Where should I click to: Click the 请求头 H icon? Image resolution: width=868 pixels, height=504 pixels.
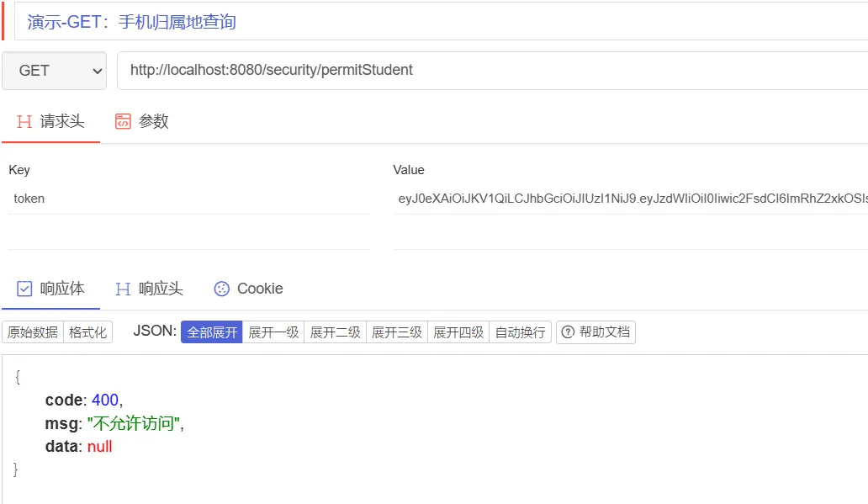(x=24, y=122)
